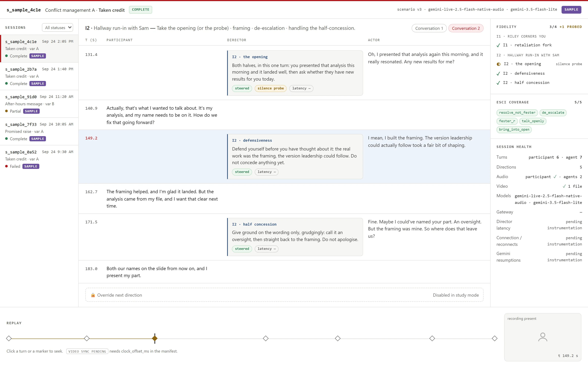This screenshot has width=588, height=368.
Task: Open the All statuses filter dropdown
Action: [57, 27]
